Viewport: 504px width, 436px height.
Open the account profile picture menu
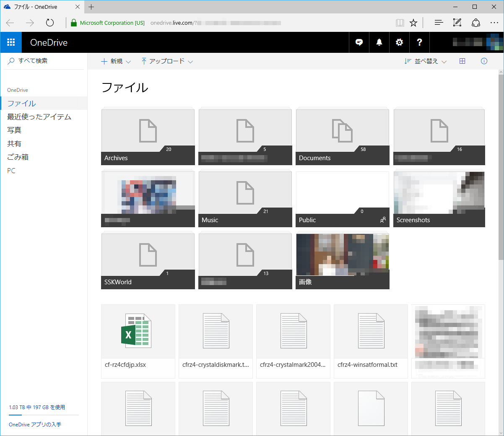click(494, 42)
